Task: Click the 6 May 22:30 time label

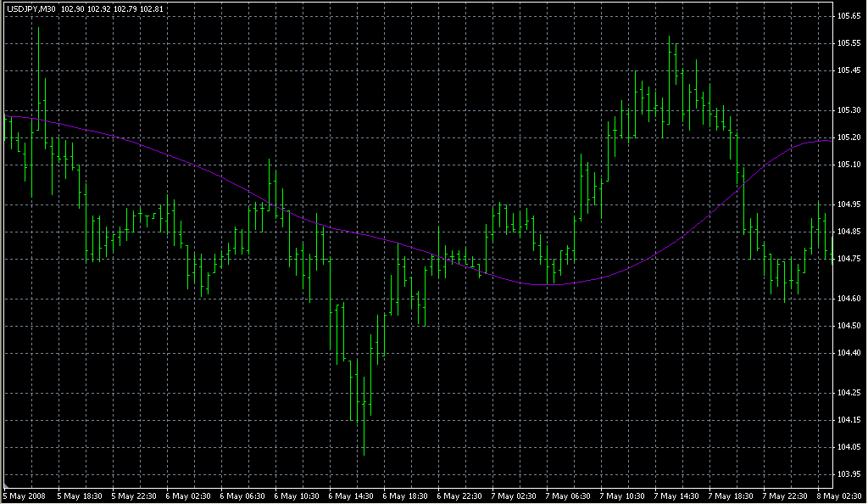Action: (x=459, y=496)
